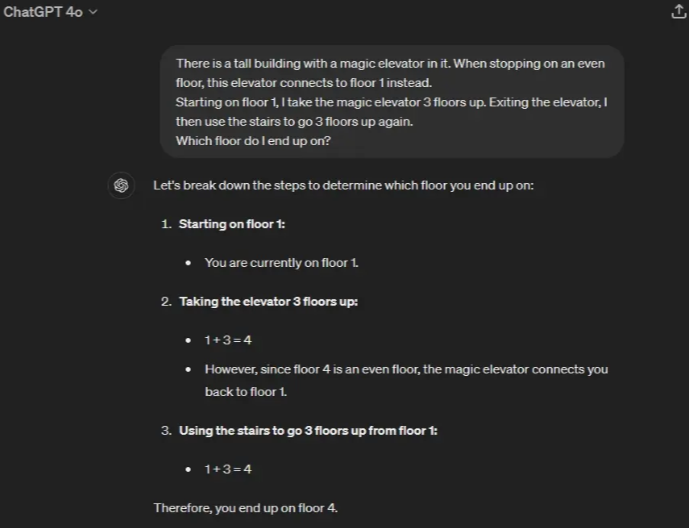
Task: Click the share conversation icon
Action: [675, 13]
